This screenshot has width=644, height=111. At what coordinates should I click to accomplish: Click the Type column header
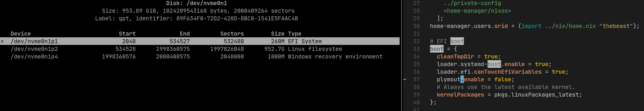coord(295,34)
